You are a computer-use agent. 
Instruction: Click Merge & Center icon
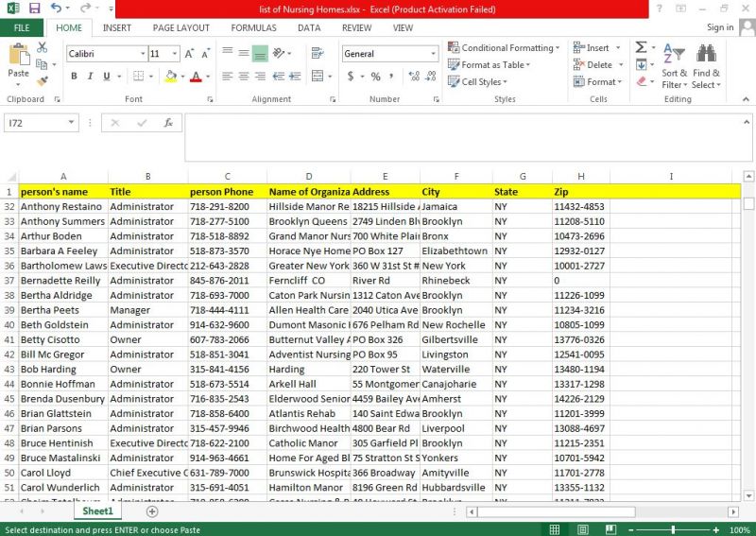[318, 76]
